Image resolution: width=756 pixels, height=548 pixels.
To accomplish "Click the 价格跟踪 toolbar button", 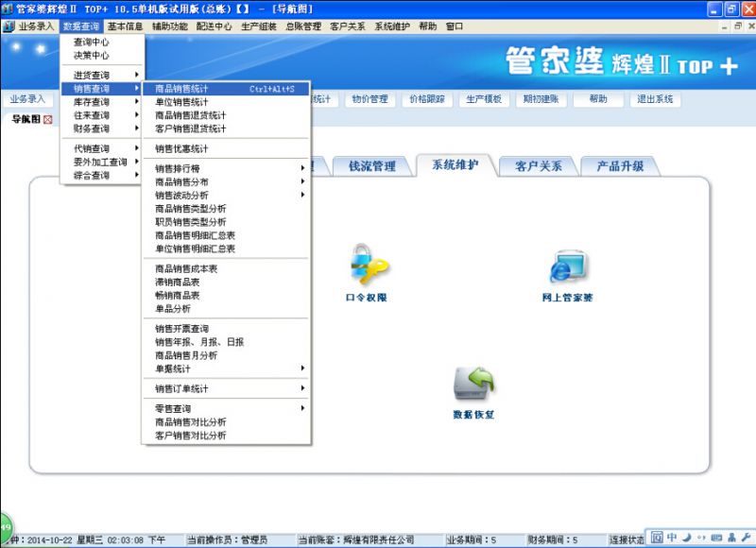I will (x=427, y=99).
